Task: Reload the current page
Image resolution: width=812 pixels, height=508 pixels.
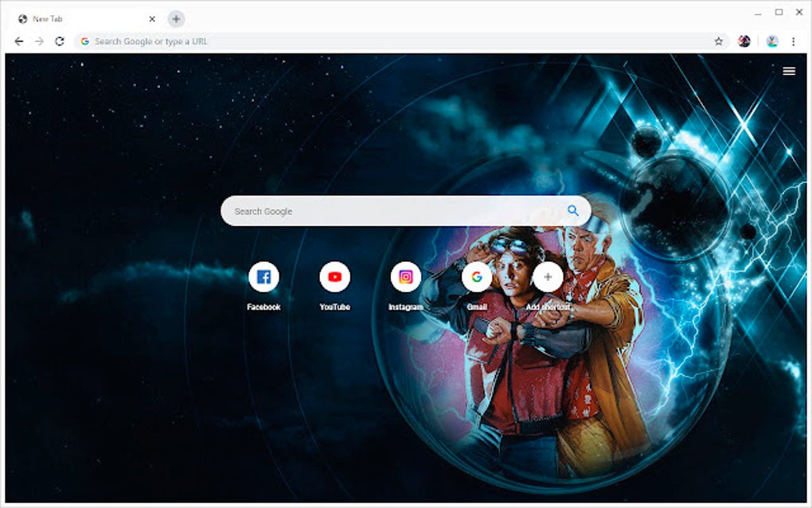Action: click(x=60, y=41)
